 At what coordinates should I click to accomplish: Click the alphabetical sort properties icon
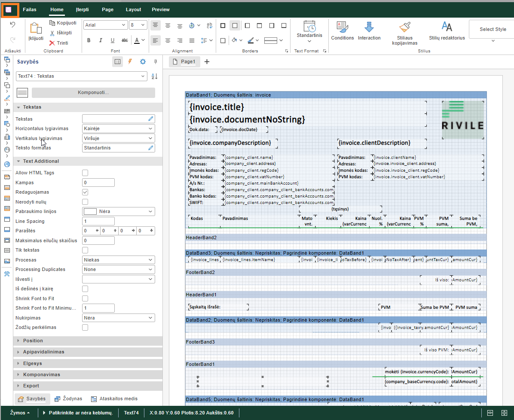(155, 76)
